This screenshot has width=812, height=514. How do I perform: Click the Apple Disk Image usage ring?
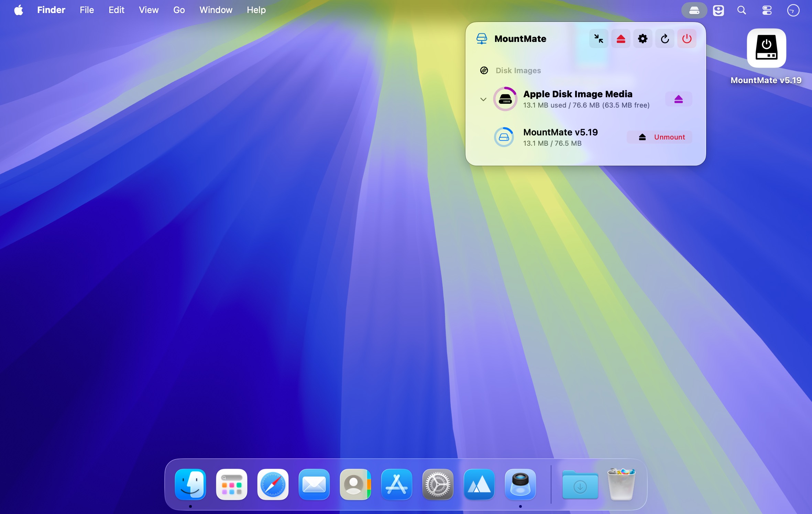coord(505,99)
